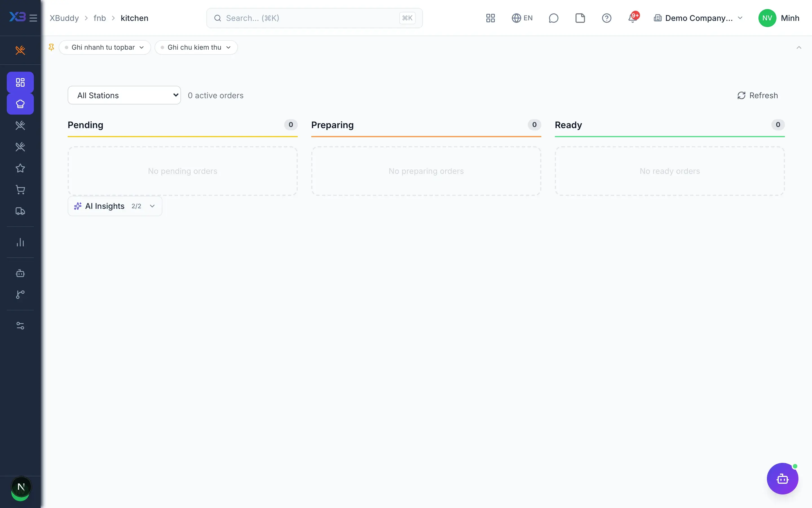Open the sticky note icon in topbar
This screenshot has height=508, width=812.
(580, 18)
